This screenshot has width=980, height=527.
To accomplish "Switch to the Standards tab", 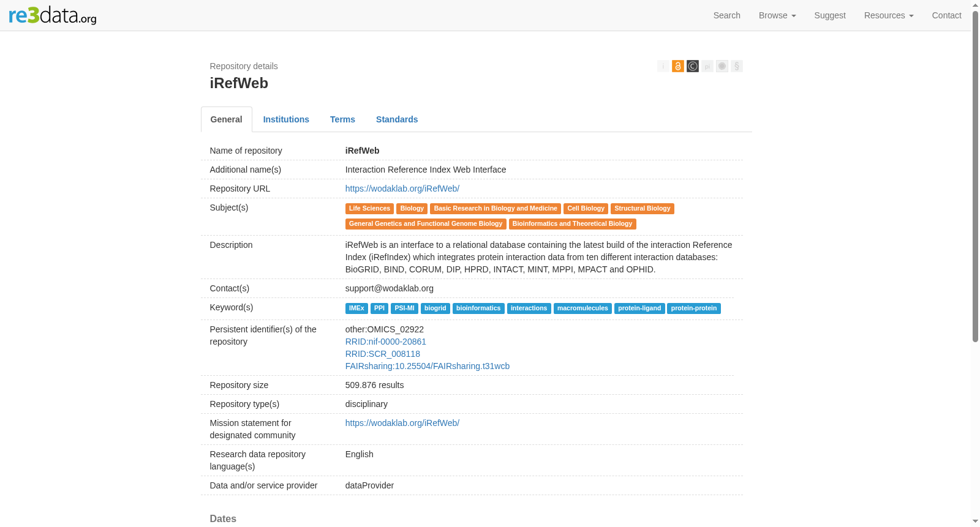I will click(397, 119).
